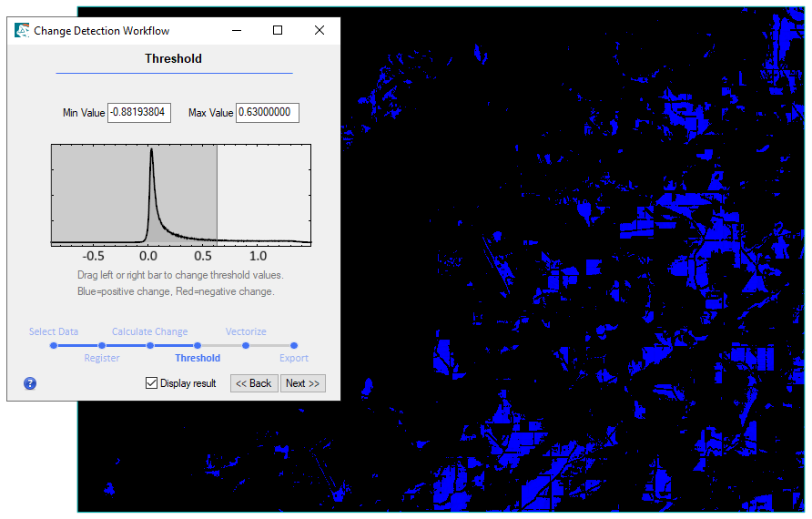Click the right threshold bar in histogram
Screen dimensions: 812x519
pos(217,193)
